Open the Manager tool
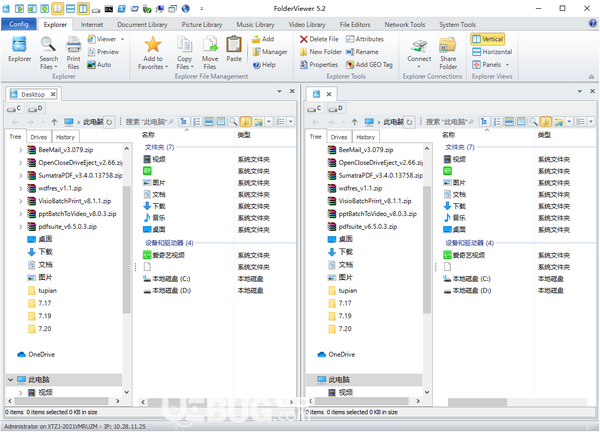600x432 pixels. [270, 52]
